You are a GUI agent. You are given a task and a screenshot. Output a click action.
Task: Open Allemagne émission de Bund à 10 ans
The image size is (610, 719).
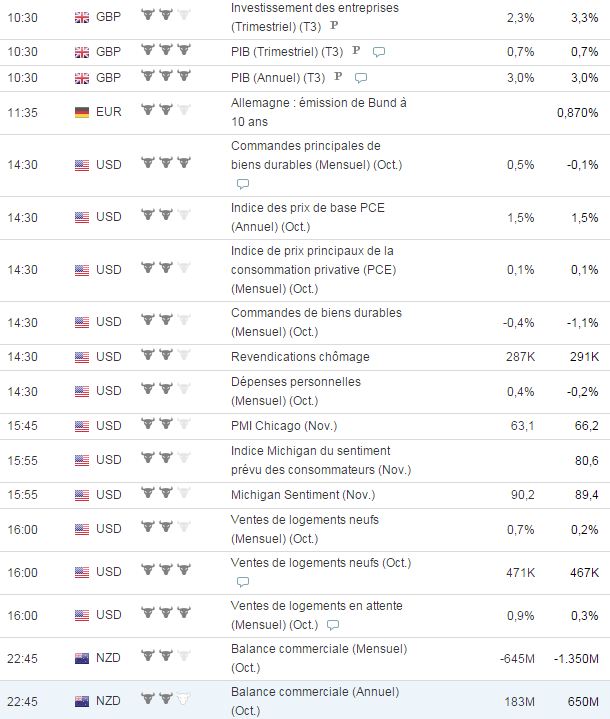coord(319,112)
